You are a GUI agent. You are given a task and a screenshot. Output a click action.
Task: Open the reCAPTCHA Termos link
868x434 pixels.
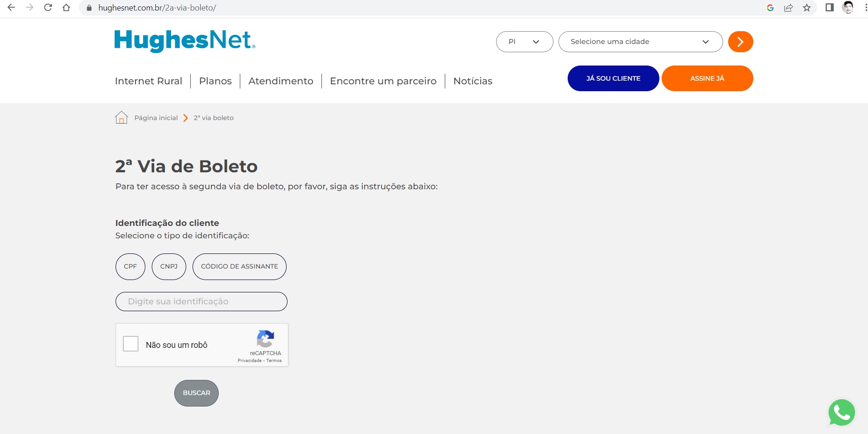tap(274, 361)
